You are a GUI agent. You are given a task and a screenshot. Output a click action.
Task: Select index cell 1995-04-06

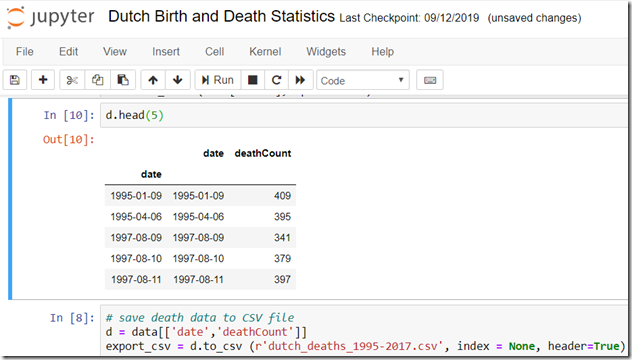(x=136, y=217)
